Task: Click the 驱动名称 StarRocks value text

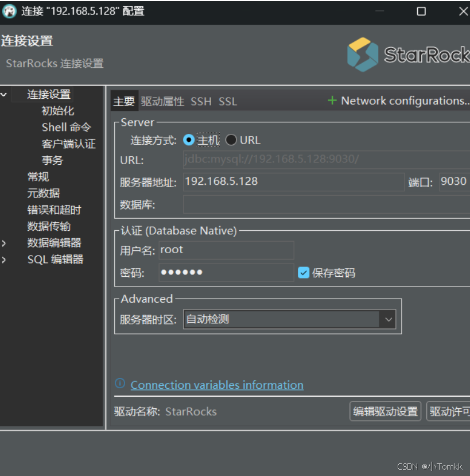Action: coord(191,412)
